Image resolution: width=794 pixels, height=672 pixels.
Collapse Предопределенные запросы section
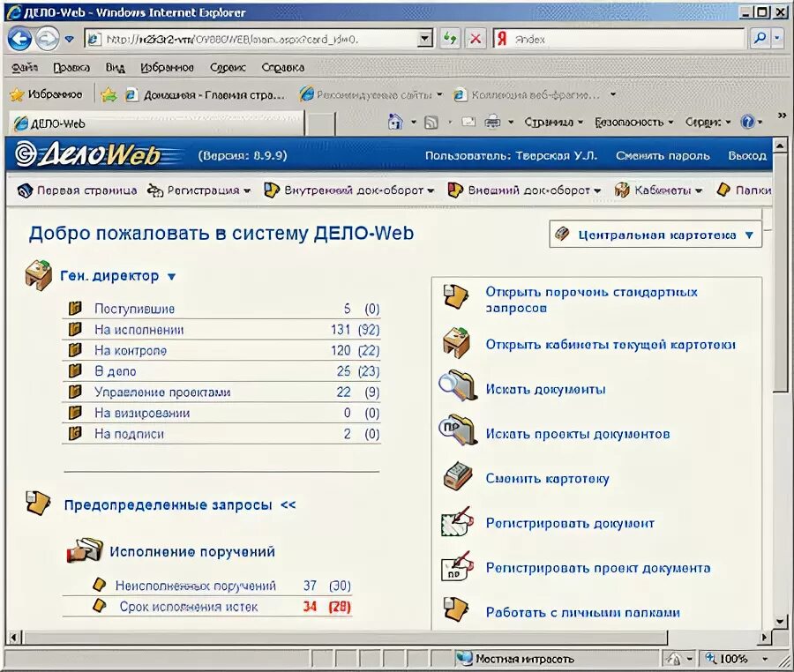(288, 504)
